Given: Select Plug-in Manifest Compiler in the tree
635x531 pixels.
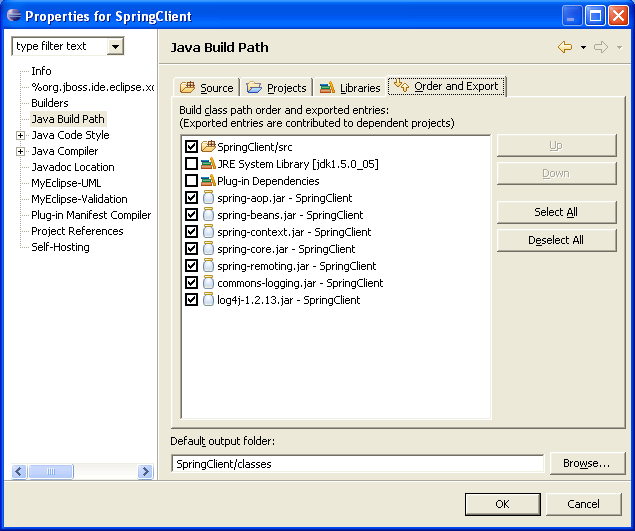Looking at the screenshot, I should point(91,215).
